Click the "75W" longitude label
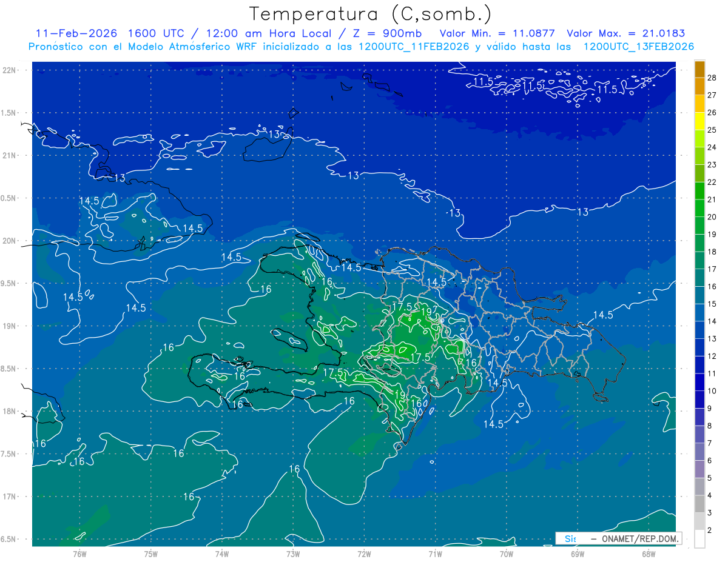The image size is (728, 562). tap(150, 554)
